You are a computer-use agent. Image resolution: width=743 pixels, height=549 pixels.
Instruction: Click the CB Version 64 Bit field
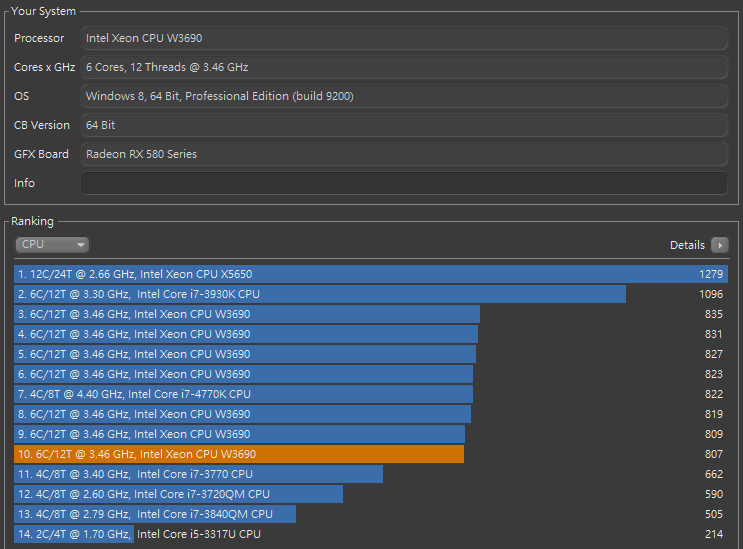coord(404,125)
